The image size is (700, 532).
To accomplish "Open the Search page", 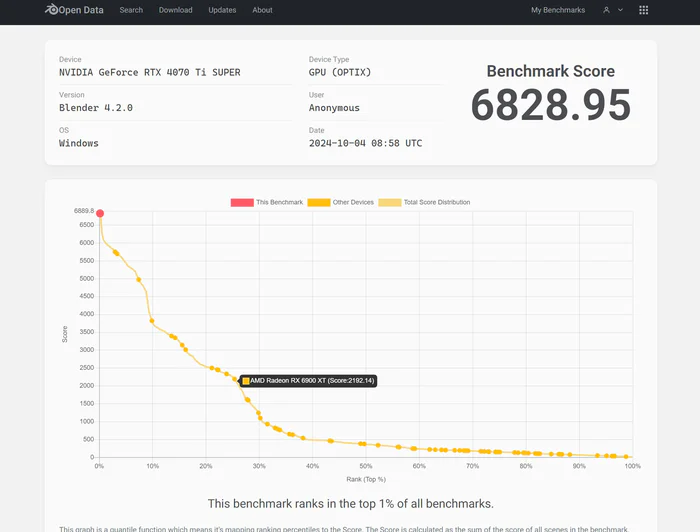I will pos(131,10).
